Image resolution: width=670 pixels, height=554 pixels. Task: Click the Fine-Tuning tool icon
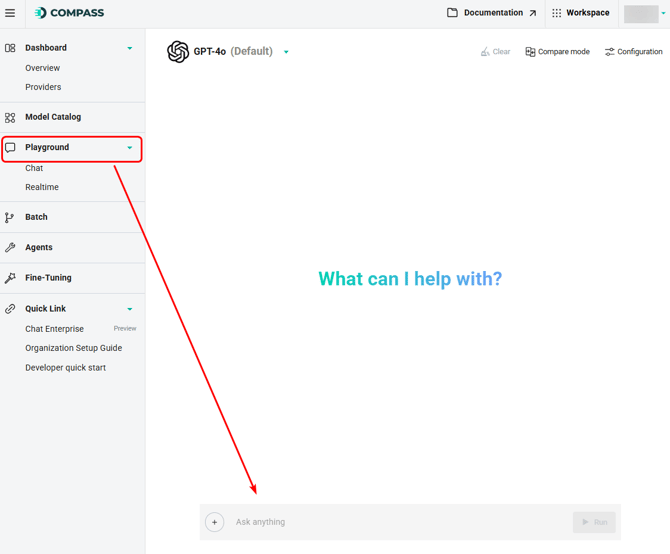10,278
